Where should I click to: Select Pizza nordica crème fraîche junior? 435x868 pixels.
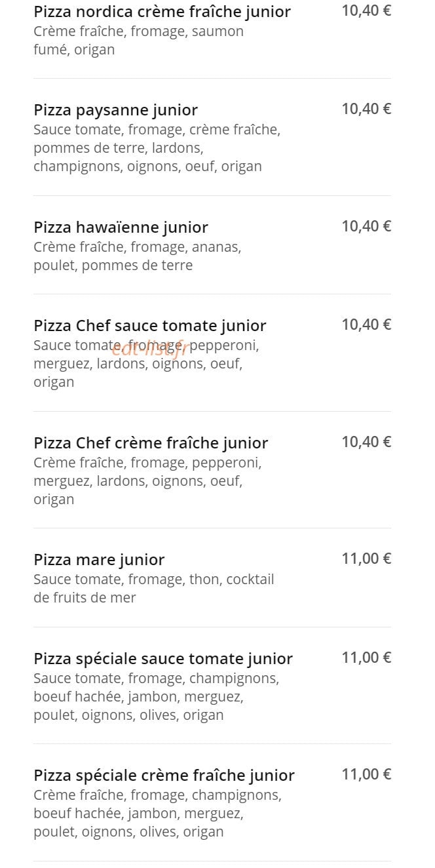[162, 12]
